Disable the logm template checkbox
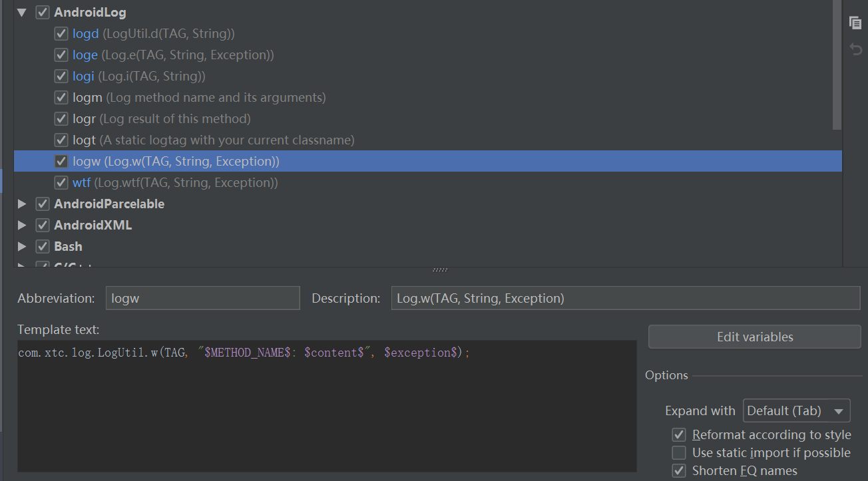This screenshot has height=481, width=868. pyautogui.click(x=61, y=96)
